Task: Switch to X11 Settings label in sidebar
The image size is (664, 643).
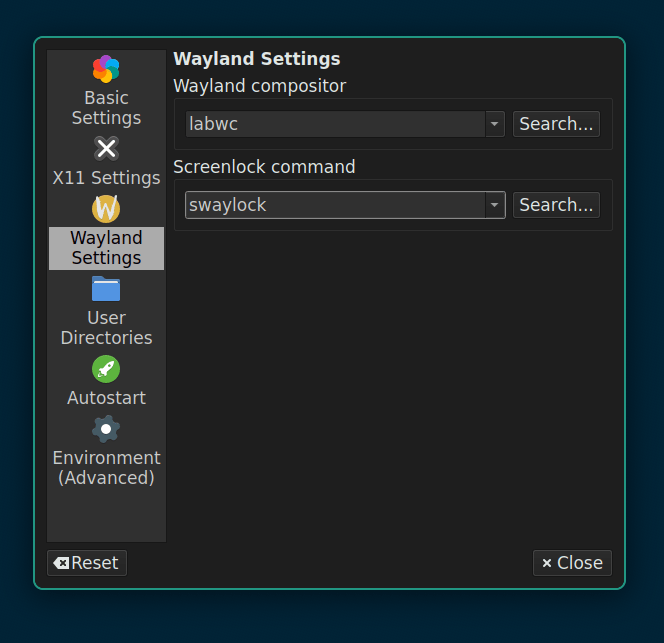Action: (106, 178)
